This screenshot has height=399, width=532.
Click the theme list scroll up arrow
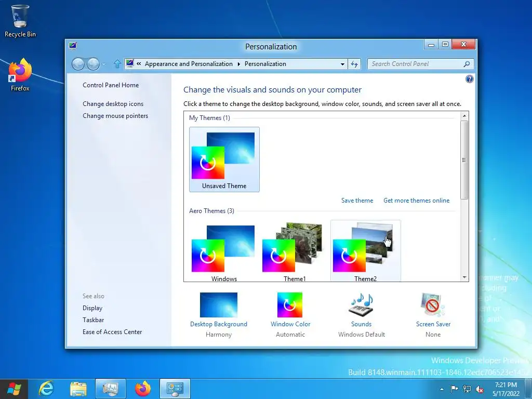coord(464,116)
